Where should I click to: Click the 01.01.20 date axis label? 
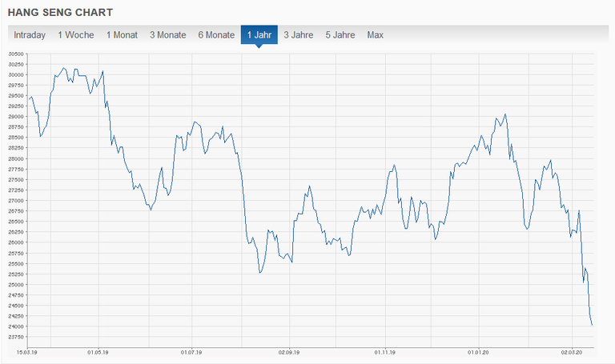click(478, 351)
